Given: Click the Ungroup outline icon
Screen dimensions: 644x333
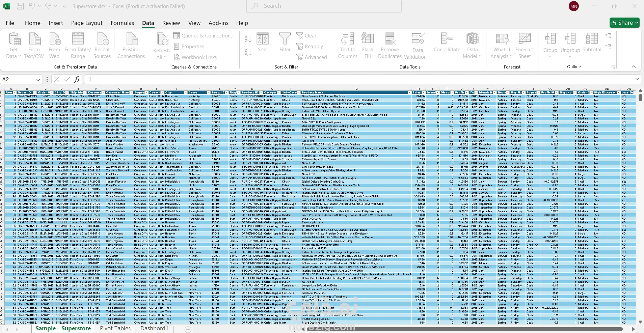Looking at the screenshot, I should point(570,38).
